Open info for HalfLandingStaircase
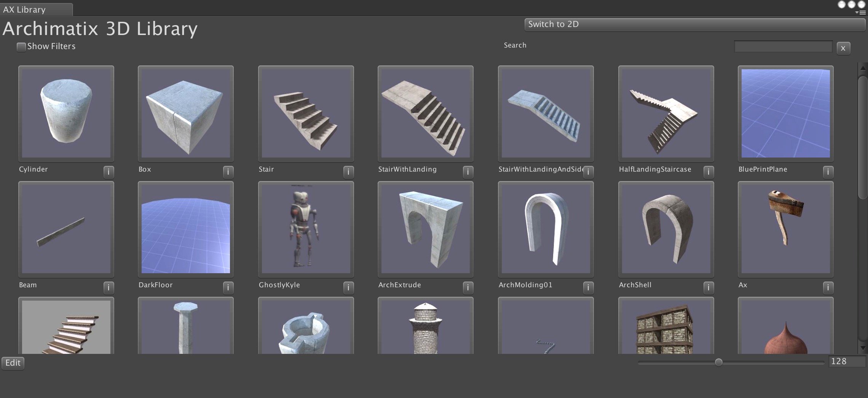868x398 pixels. click(708, 172)
